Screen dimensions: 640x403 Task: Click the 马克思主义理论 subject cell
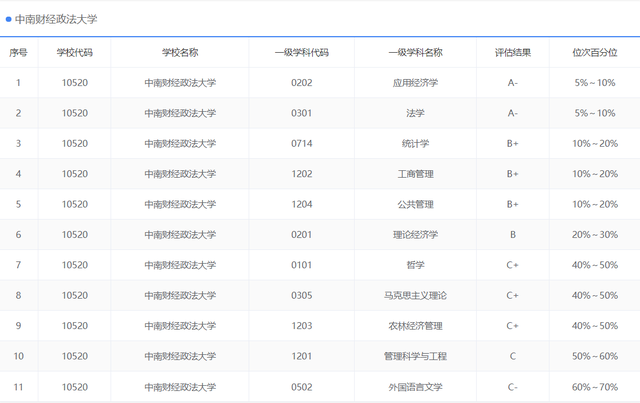coord(416,295)
